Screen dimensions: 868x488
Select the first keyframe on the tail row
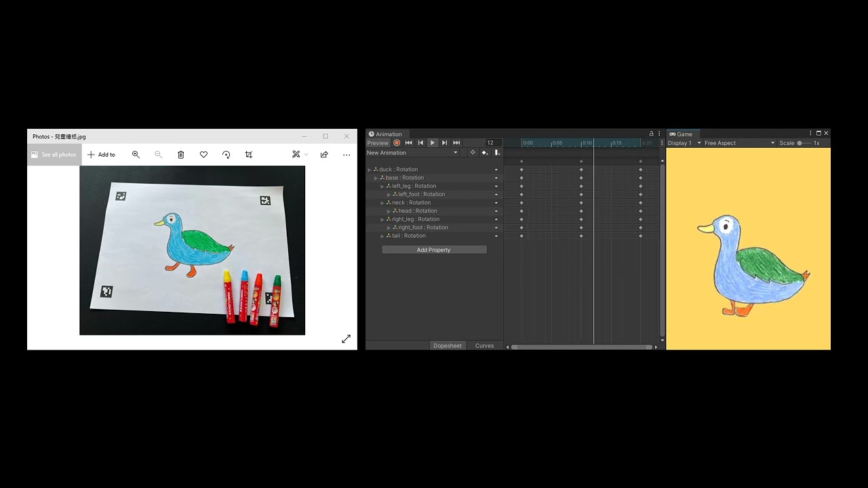pyautogui.click(x=521, y=236)
